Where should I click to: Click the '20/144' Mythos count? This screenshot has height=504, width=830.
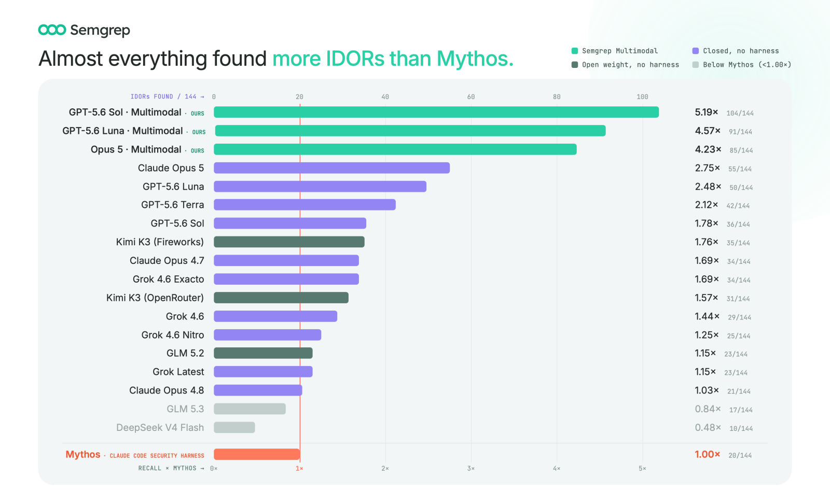(x=740, y=456)
